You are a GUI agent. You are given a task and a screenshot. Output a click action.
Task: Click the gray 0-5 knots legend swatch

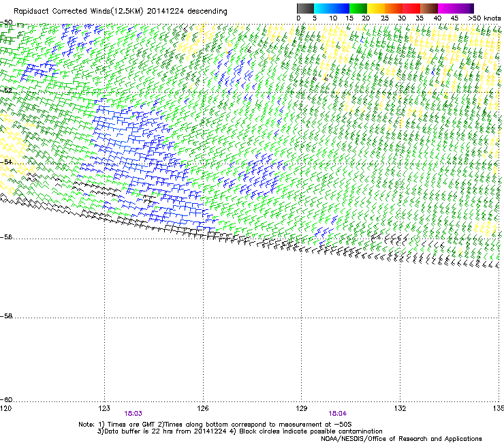click(305, 8)
